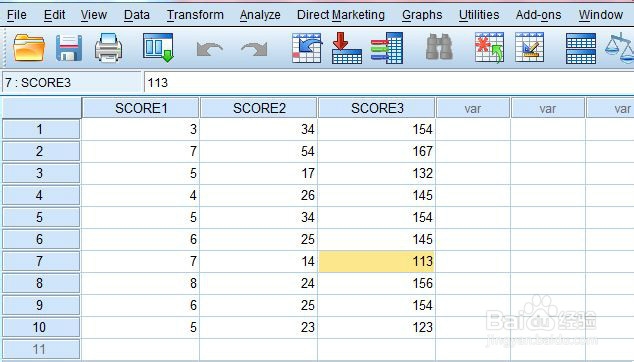Open data document folder icon

click(29, 48)
